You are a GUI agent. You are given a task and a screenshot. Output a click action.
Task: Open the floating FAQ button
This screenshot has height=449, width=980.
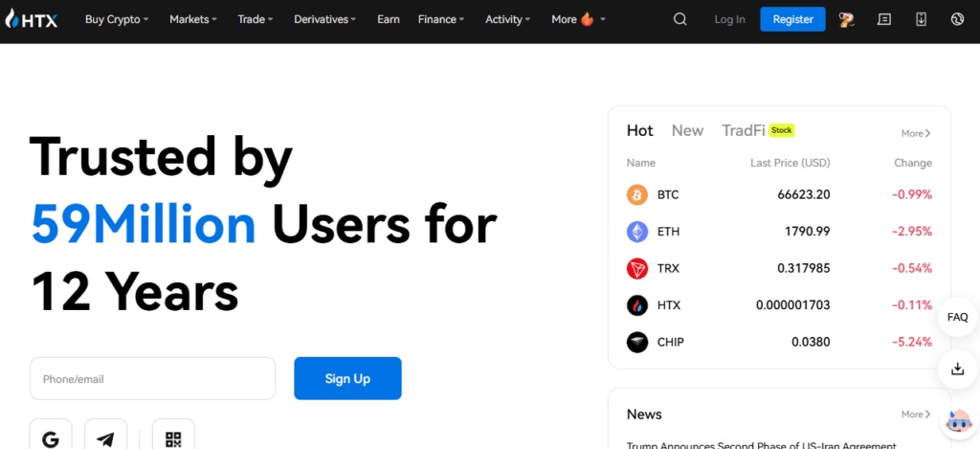tap(957, 317)
